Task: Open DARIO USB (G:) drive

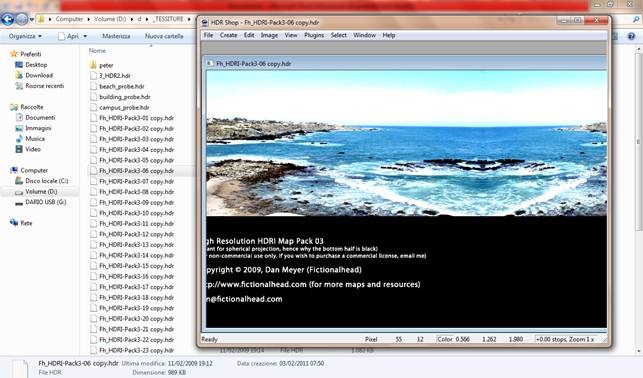Action: click(x=46, y=202)
